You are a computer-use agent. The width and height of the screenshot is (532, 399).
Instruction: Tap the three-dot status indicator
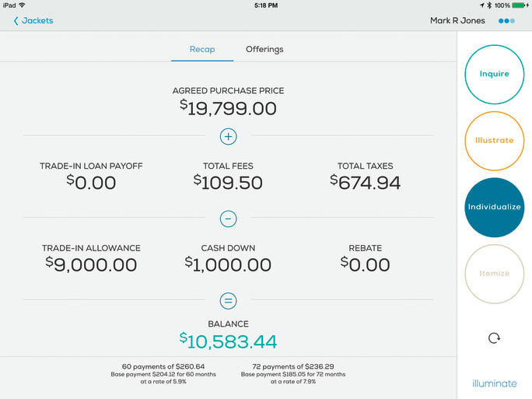[x=506, y=21]
